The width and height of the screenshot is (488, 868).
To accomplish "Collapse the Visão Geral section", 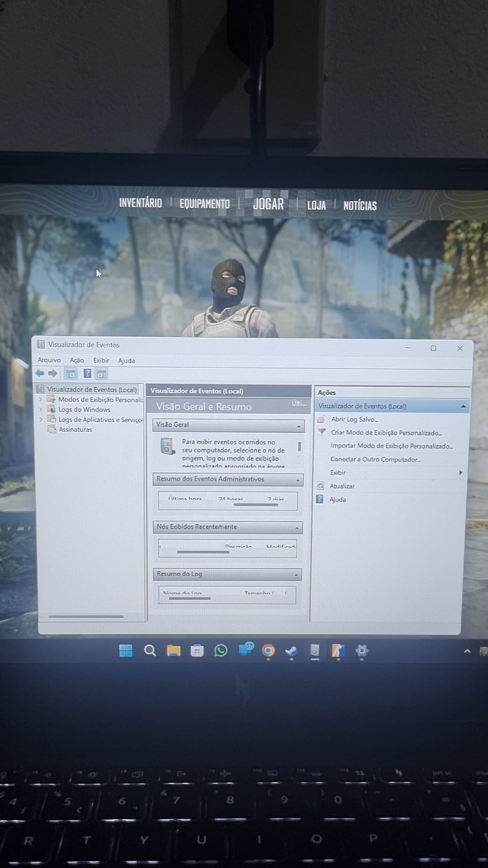I will (298, 427).
